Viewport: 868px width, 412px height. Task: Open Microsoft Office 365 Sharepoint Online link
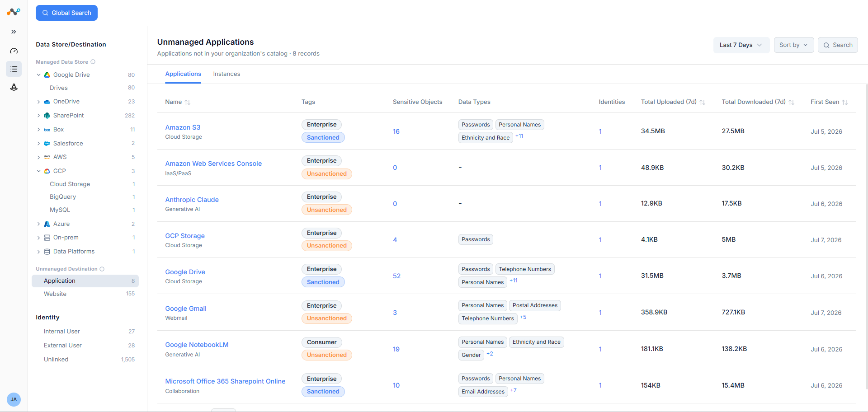[225, 381]
